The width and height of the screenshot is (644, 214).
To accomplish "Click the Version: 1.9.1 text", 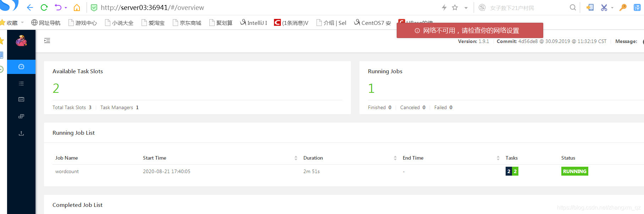I will (x=473, y=41).
